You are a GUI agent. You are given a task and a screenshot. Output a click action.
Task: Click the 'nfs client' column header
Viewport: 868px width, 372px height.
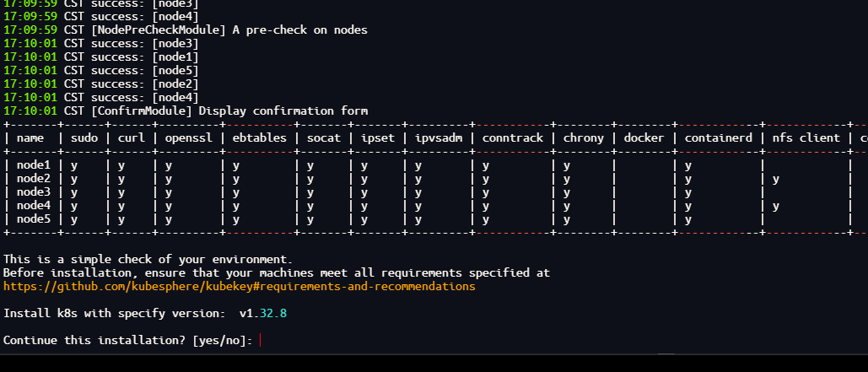[806, 137]
